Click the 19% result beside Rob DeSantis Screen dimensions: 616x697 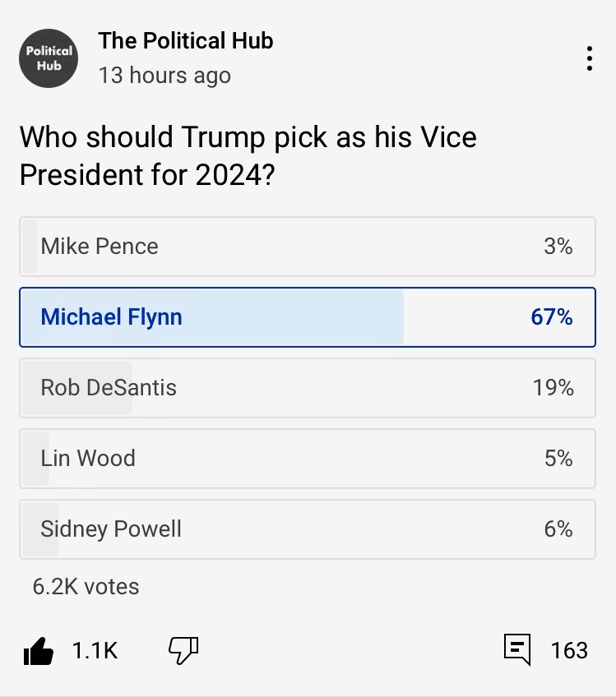tap(553, 387)
